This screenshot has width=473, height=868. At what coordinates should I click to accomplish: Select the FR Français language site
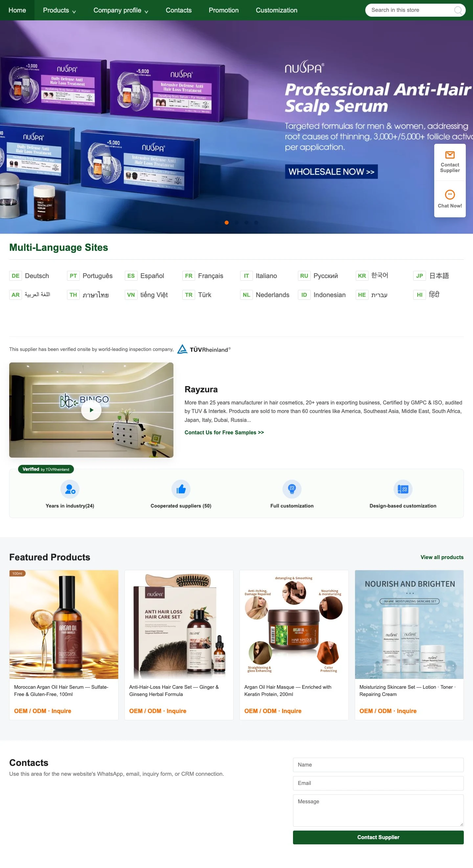coord(203,276)
